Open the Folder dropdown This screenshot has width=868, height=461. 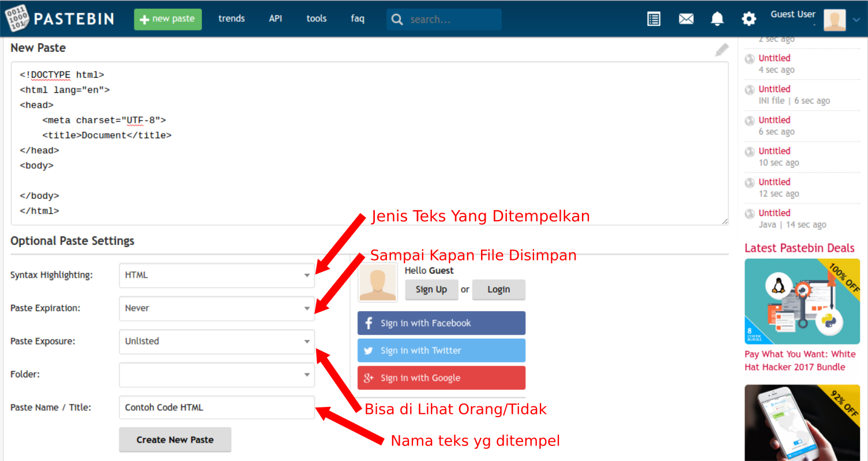click(217, 375)
